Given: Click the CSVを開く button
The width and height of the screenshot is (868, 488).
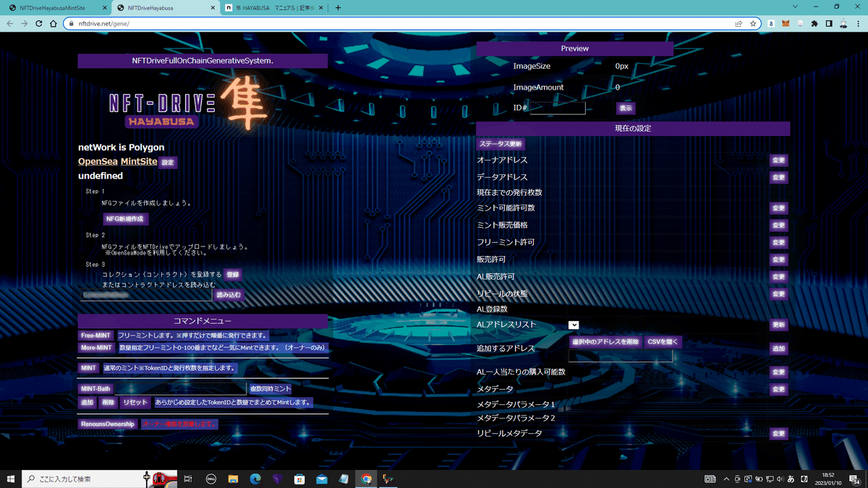Looking at the screenshot, I should coord(663,341).
